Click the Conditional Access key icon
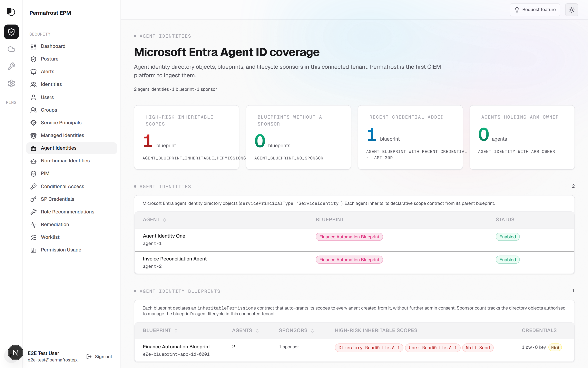 [x=33, y=186]
